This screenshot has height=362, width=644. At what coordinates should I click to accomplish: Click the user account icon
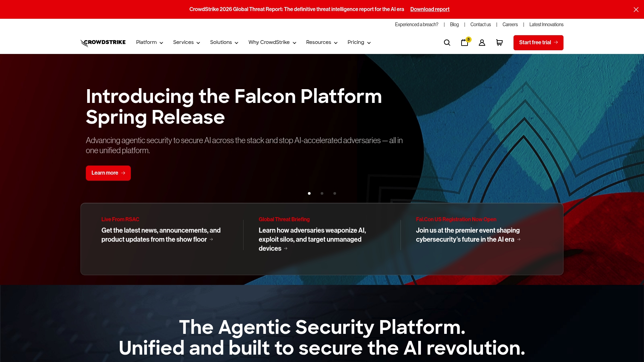point(482,43)
